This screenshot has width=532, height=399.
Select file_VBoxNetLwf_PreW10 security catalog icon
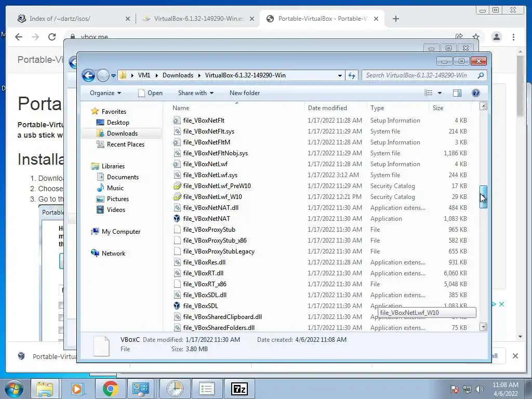(177, 186)
